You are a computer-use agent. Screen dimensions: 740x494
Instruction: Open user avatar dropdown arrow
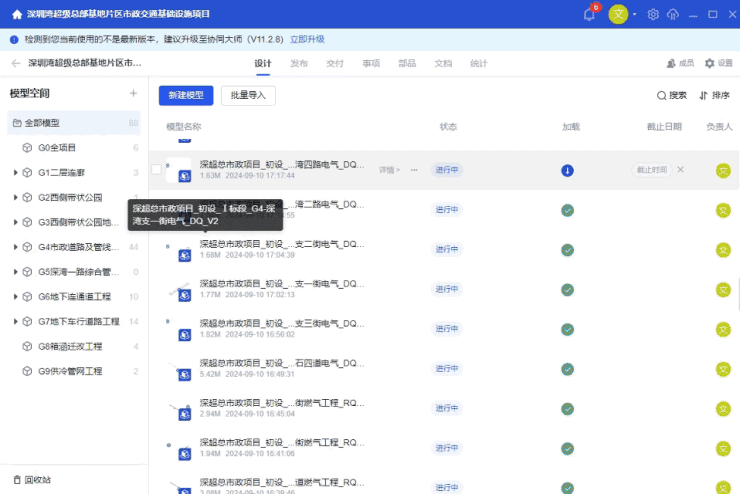click(635, 14)
